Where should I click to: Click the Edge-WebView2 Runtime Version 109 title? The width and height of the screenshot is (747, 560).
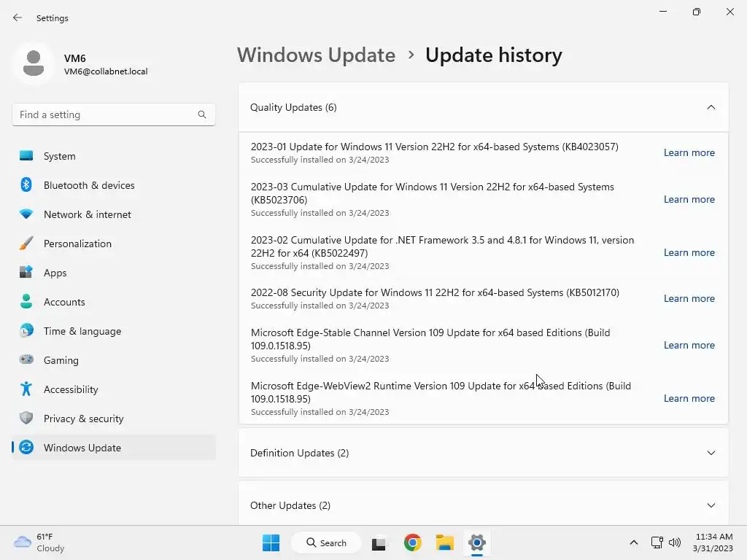tap(441, 392)
